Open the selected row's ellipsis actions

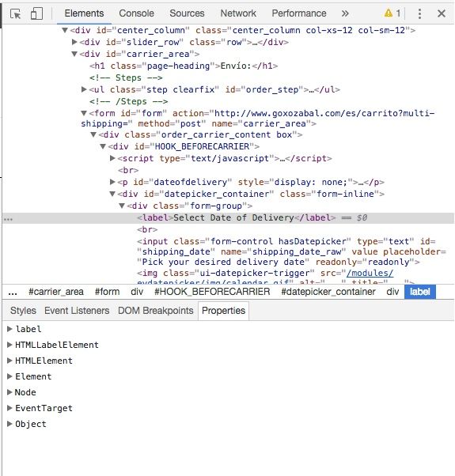(x=8, y=219)
